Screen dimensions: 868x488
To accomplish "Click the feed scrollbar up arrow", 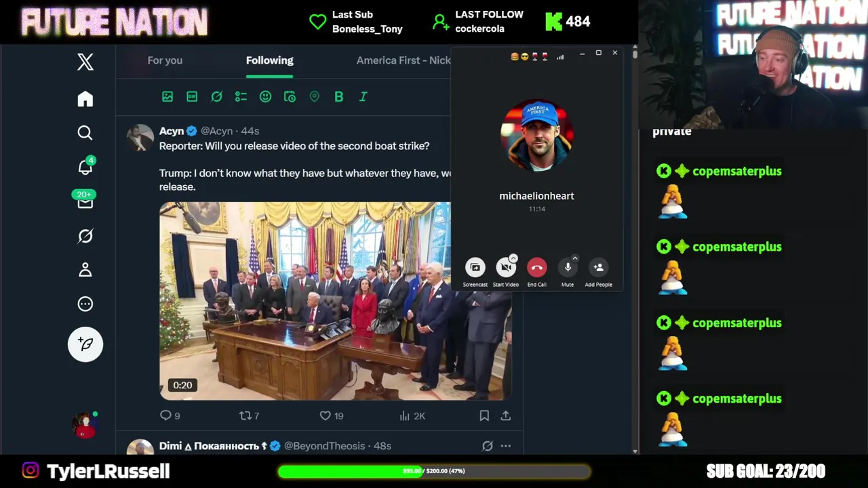I will (635, 48).
